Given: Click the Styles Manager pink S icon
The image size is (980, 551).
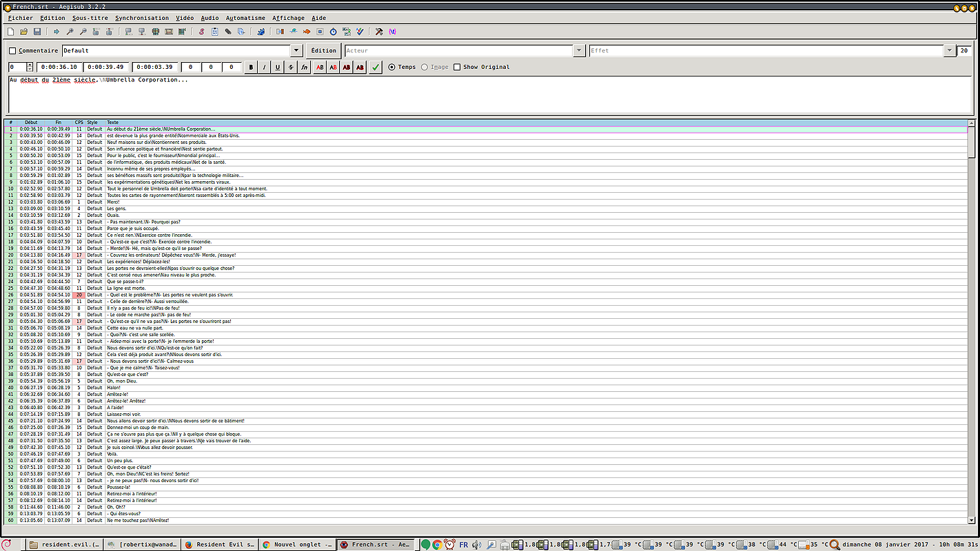Looking at the screenshot, I should [x=201, y=32].
